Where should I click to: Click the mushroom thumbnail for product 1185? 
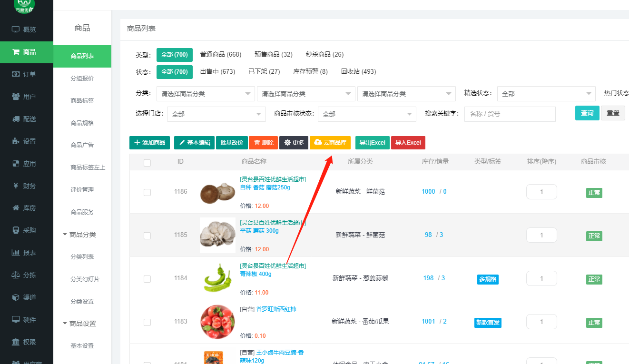point(217,235)
